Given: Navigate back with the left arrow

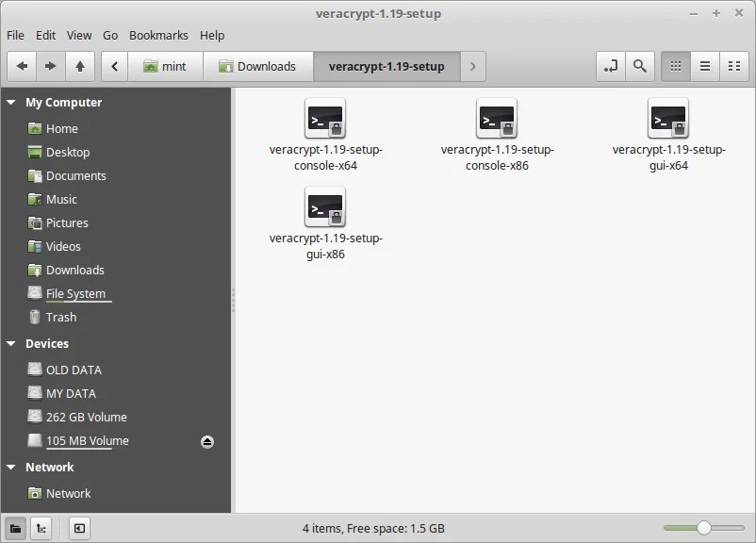Looking at the screenshot, I should click(21, 66).
